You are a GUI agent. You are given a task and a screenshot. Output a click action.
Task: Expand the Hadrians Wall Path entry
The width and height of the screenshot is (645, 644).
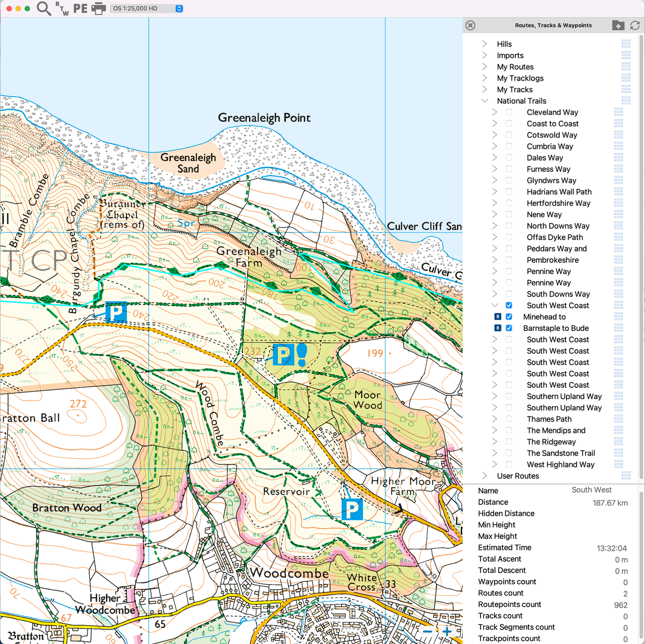point(494,192)
